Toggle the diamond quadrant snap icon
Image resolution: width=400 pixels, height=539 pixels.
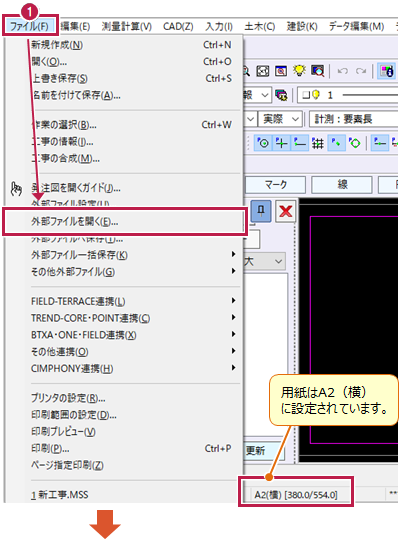click(x=354, y=143)
